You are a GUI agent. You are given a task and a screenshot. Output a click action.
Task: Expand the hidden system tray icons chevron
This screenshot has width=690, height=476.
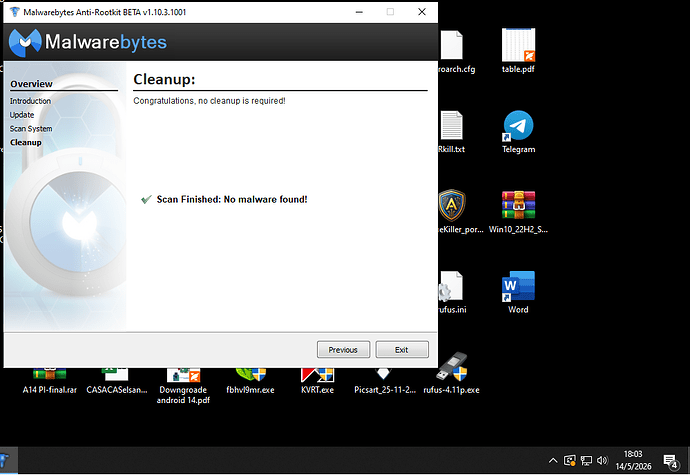point(553,461)
